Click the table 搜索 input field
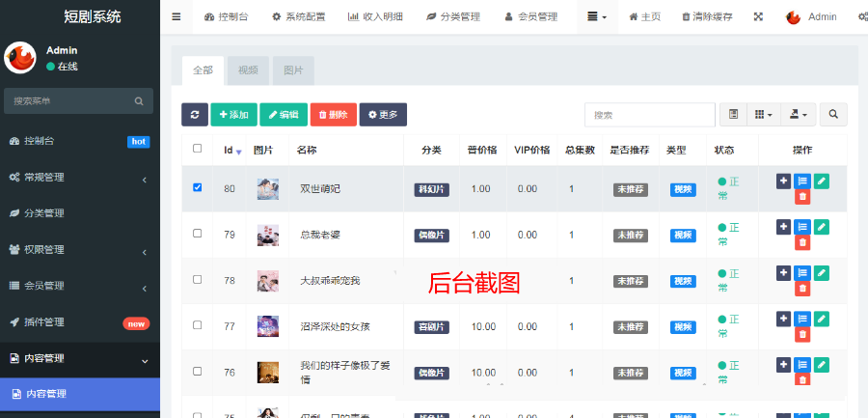868x418 pixels. click(x=648, y=115)
